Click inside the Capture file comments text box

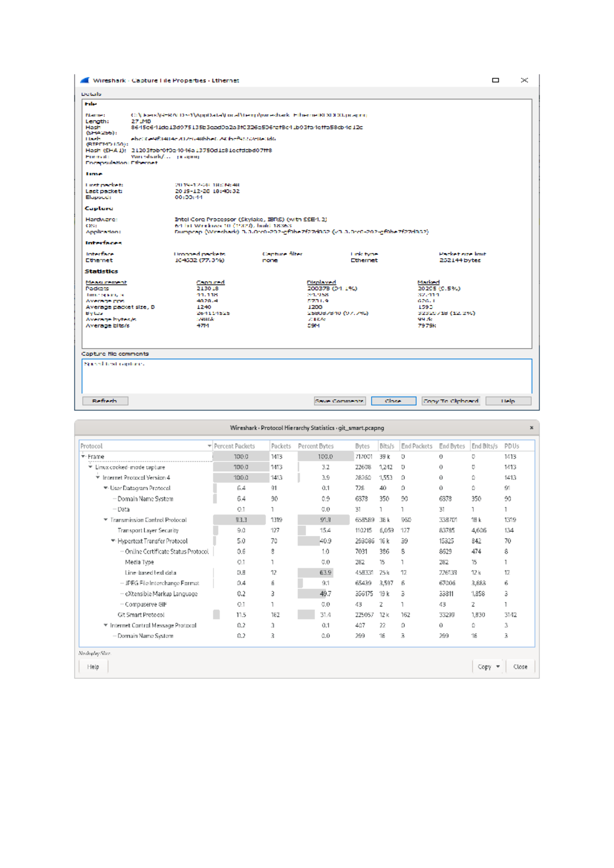point(307,376)
